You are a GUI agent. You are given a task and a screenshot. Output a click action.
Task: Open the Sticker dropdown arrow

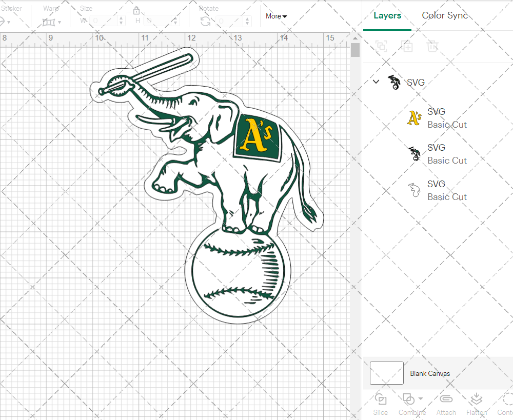pos(9,23)
